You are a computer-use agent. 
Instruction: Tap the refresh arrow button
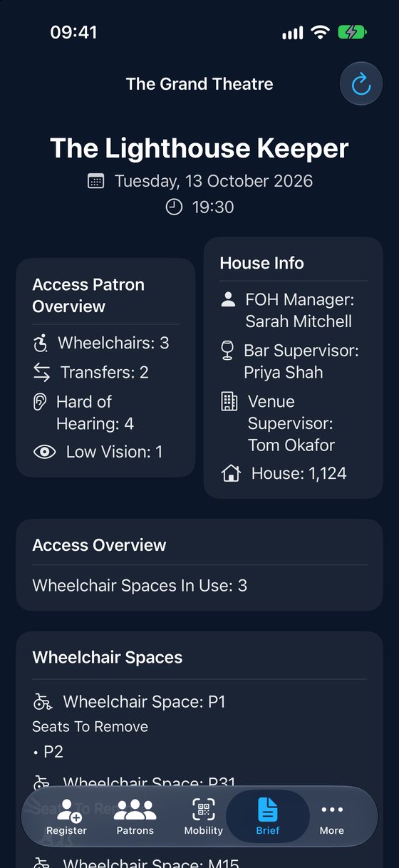pos(361,84)
